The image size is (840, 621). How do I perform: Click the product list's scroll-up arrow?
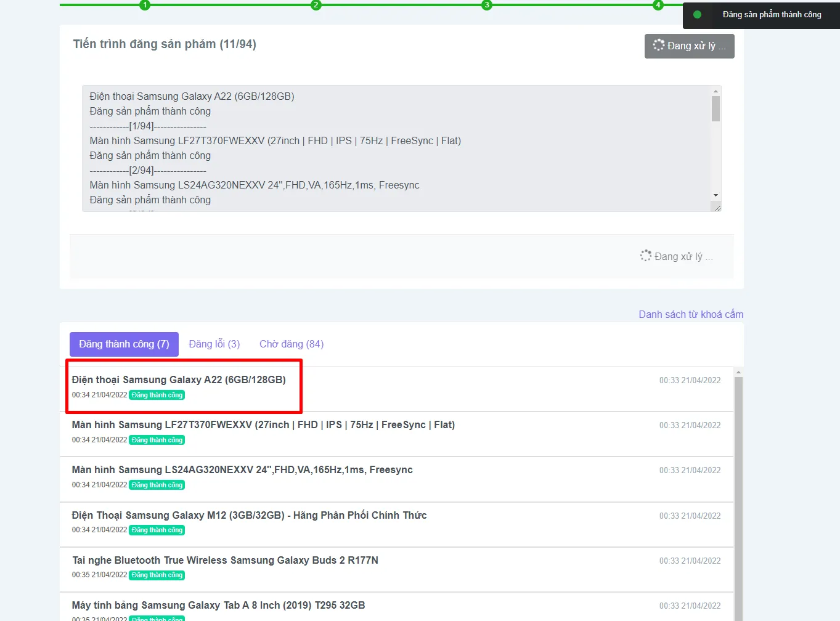coord(738,372)
